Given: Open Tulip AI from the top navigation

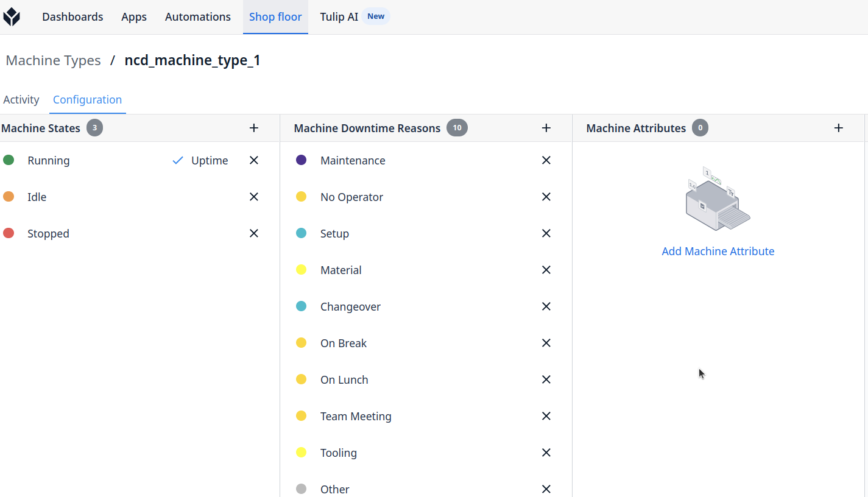Looking at the screenshot, I should coord(339,17).
